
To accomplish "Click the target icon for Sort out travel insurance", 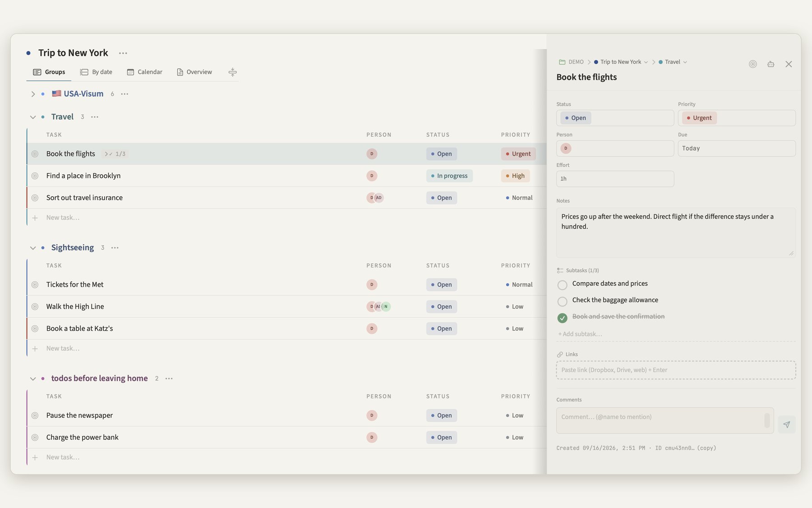I will [x=35, y=198].
